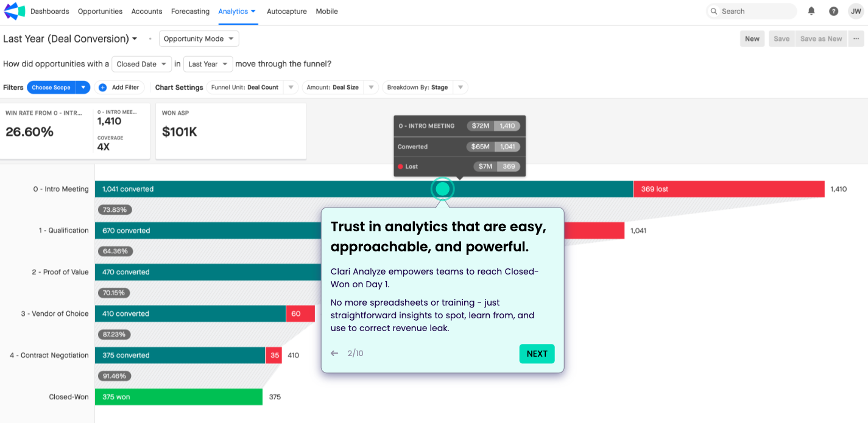Screen dimensions: 868x423
Task: Switch to the Accounts tab
Action: point(147,12)
